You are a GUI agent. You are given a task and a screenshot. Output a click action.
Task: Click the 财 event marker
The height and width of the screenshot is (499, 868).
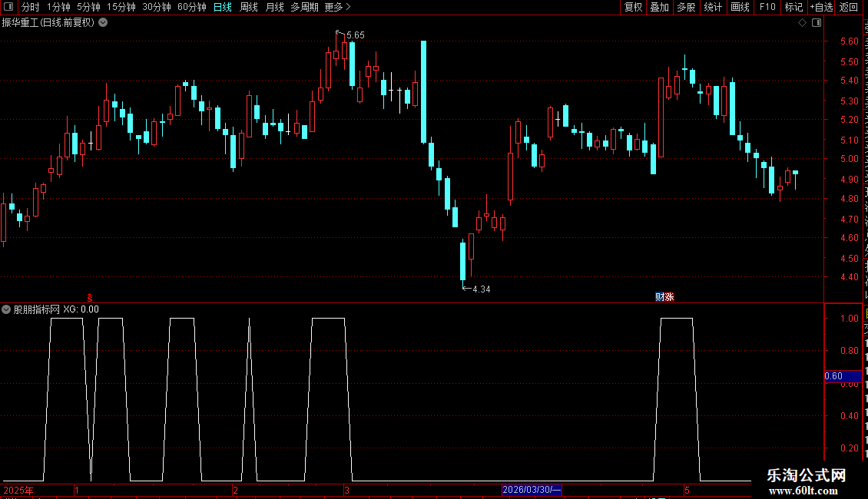click(659, 297)
